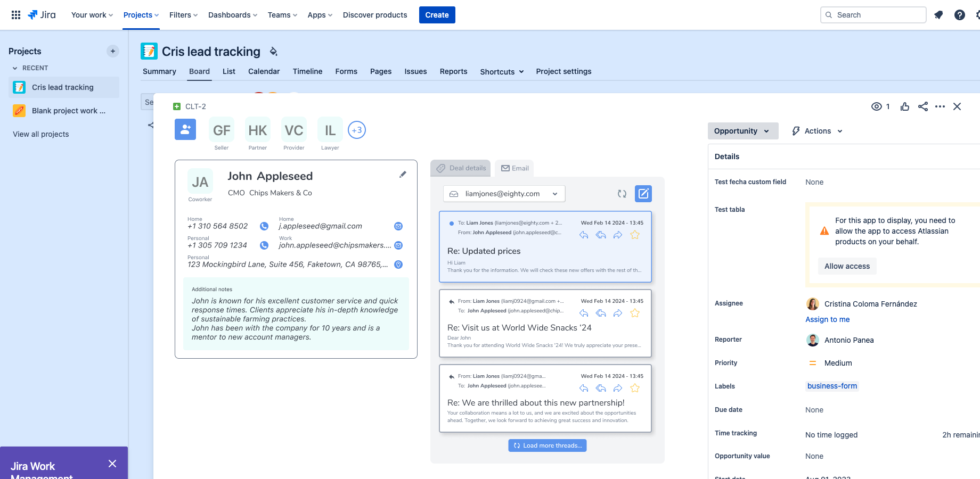
Task: Choose mailbox liamjones@eighty.com dropdown
Action: pos(504,194)
